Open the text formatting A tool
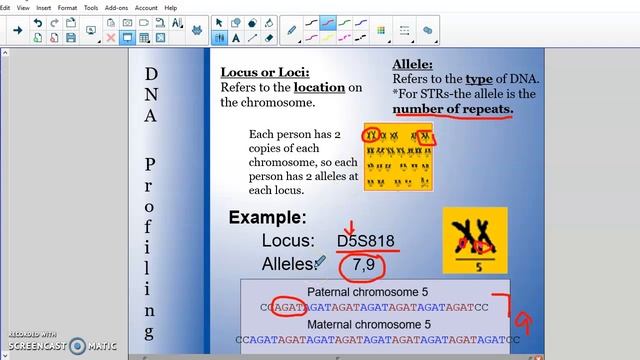640x360 pixels. coord(176,23)
